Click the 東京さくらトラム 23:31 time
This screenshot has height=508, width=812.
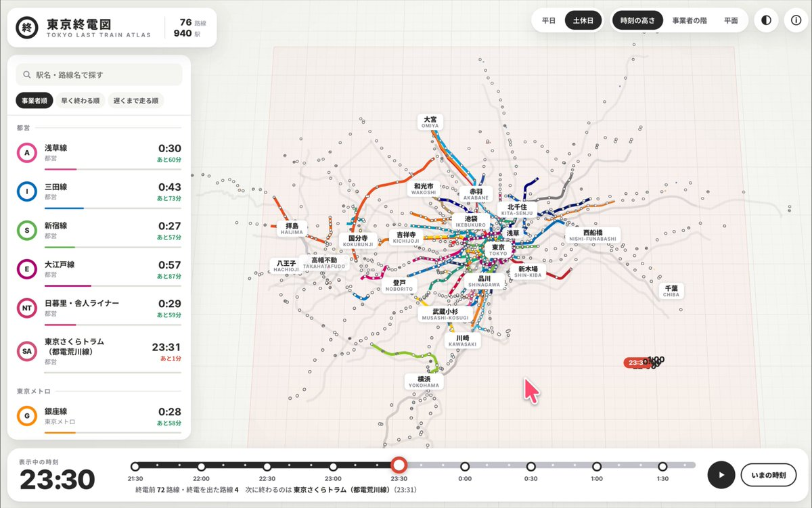click(166, 346)
